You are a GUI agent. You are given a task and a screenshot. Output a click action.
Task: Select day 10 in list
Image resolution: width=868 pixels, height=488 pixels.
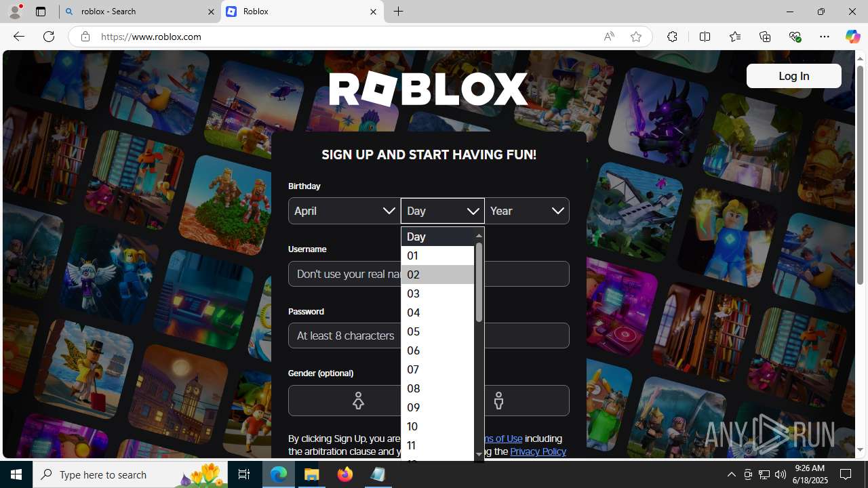pyautogui.click(x=437, y=426)
